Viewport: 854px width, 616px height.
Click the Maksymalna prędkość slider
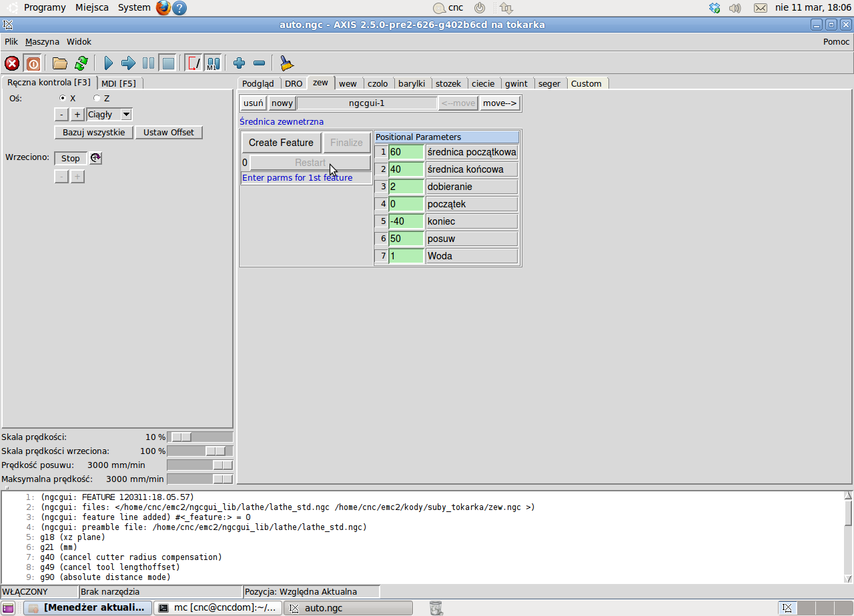click(x=200, y=479)
